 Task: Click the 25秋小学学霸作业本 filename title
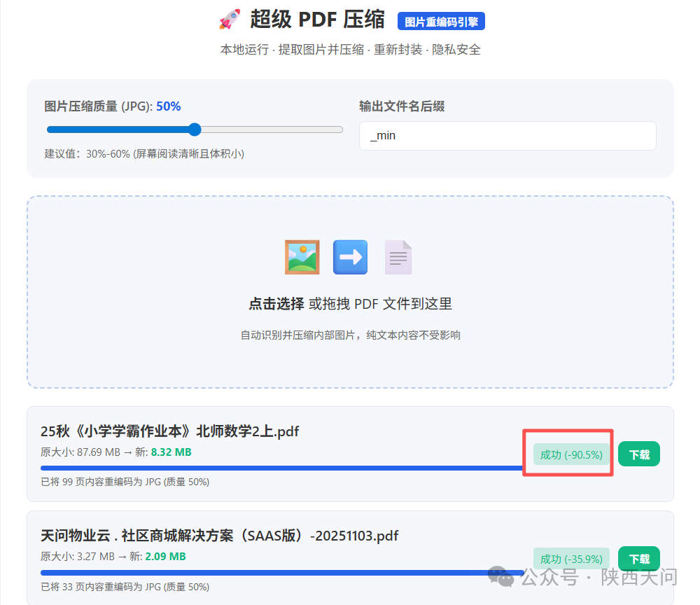pos(169,431)
